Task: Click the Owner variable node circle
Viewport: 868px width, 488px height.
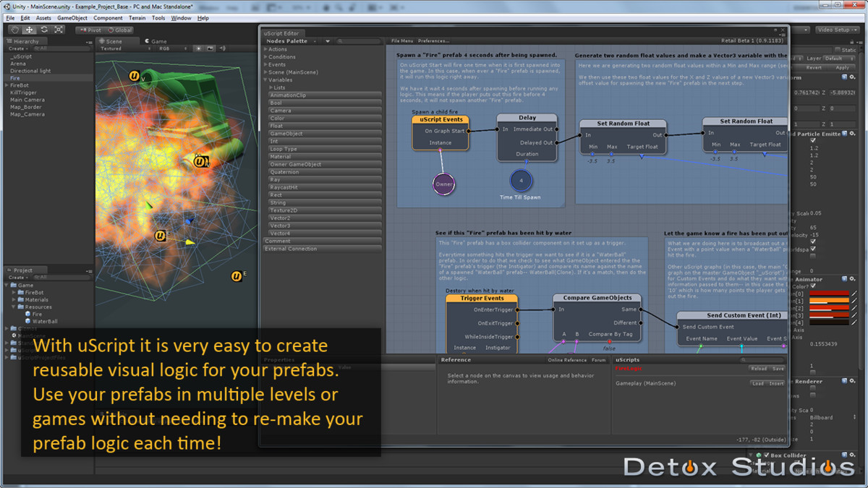Action: pos(444,184)
